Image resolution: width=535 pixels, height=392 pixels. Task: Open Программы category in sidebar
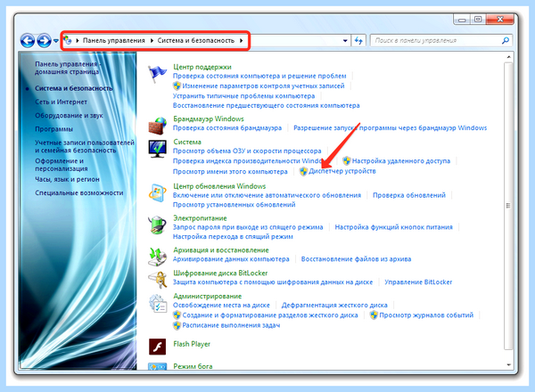coord(53,129)
